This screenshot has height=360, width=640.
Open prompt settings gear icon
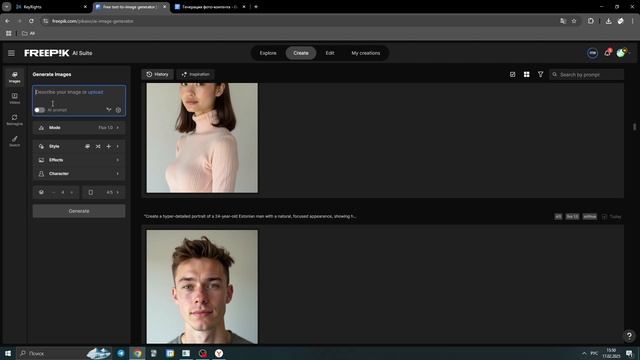click(118, 110)
